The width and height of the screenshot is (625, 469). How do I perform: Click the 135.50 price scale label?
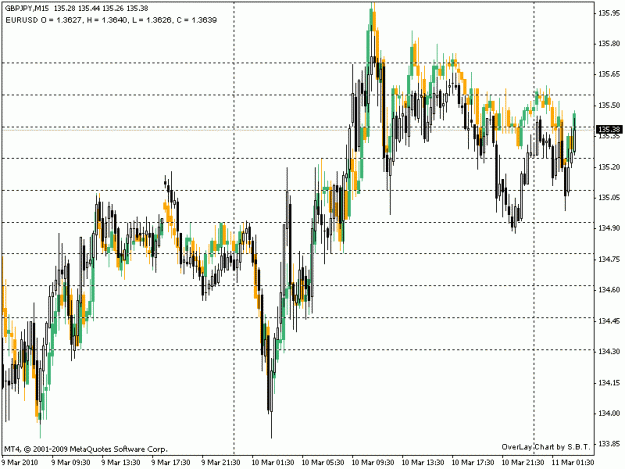click(609, 105)
